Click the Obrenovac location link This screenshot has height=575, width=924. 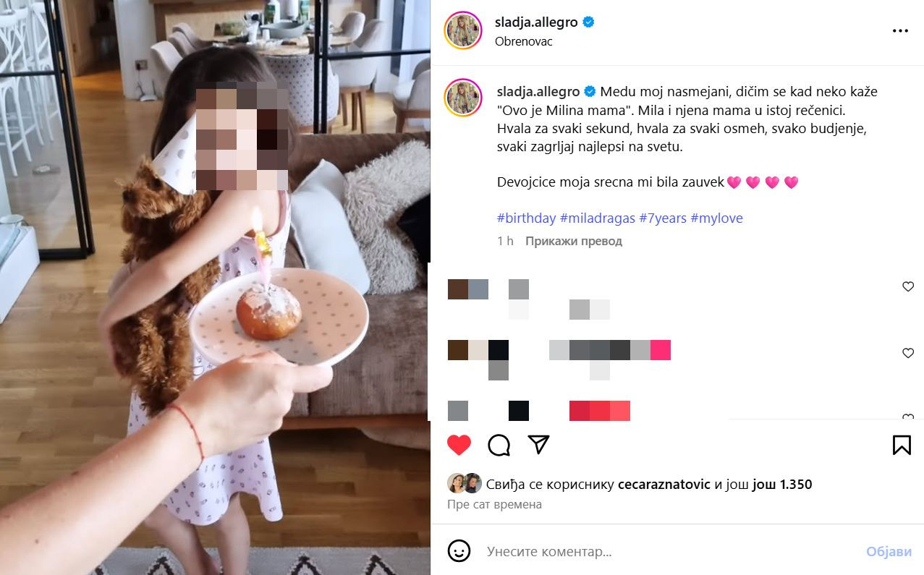pos(523,41)
